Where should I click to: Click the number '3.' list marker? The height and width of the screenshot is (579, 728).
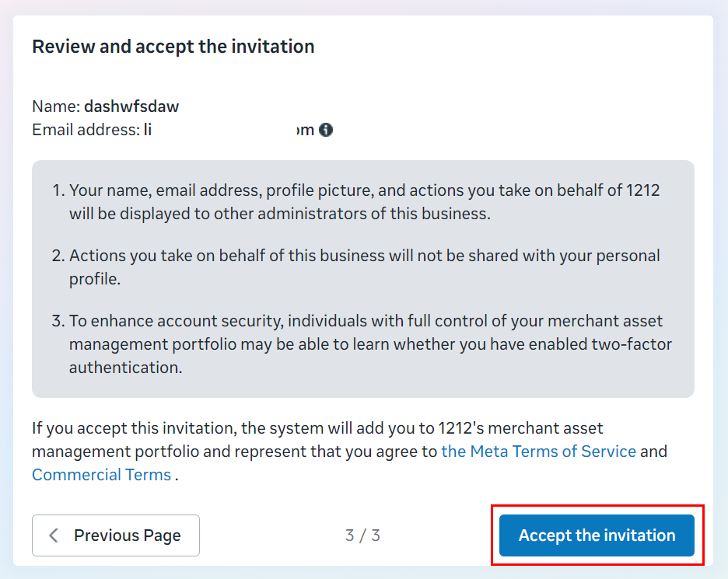point(58,321)
